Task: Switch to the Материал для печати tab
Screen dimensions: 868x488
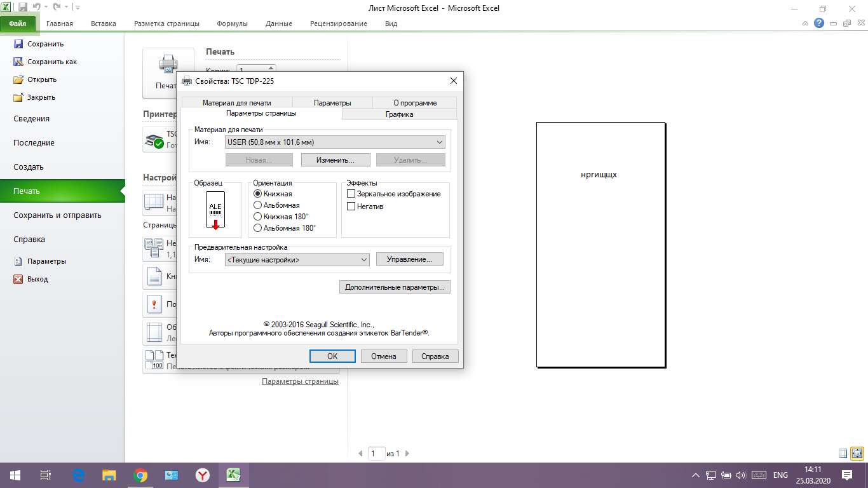Action: (236, 103)
